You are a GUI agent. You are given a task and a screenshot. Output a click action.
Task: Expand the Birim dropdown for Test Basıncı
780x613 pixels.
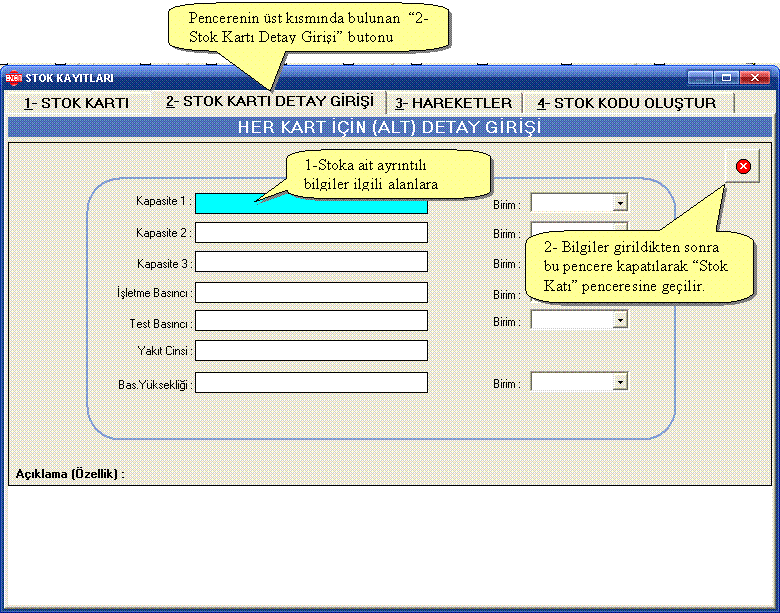point(620,320)
